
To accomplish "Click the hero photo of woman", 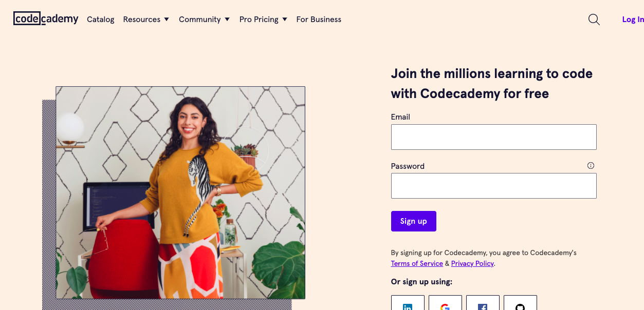I will pos(180,192).
